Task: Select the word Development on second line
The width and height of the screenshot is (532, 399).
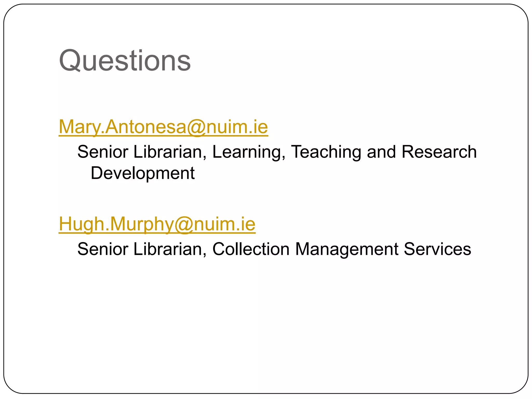Action: pyautogui.click(x=143, y=173)
